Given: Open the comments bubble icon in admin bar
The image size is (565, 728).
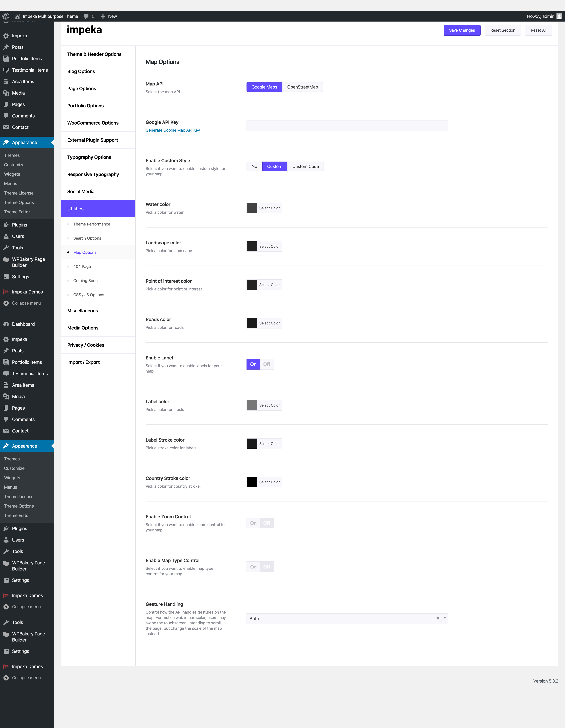Looking at the screenshot, I should tap(86, 16).
